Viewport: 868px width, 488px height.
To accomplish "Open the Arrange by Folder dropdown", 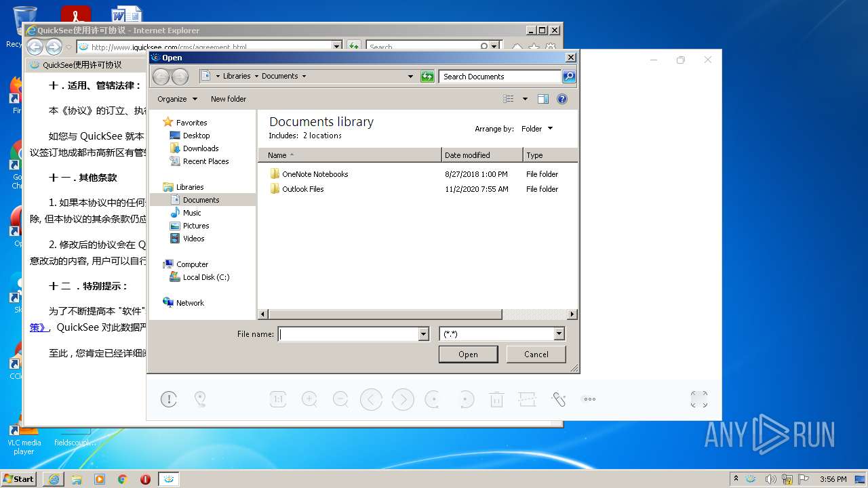I will (x=537, y=129).
